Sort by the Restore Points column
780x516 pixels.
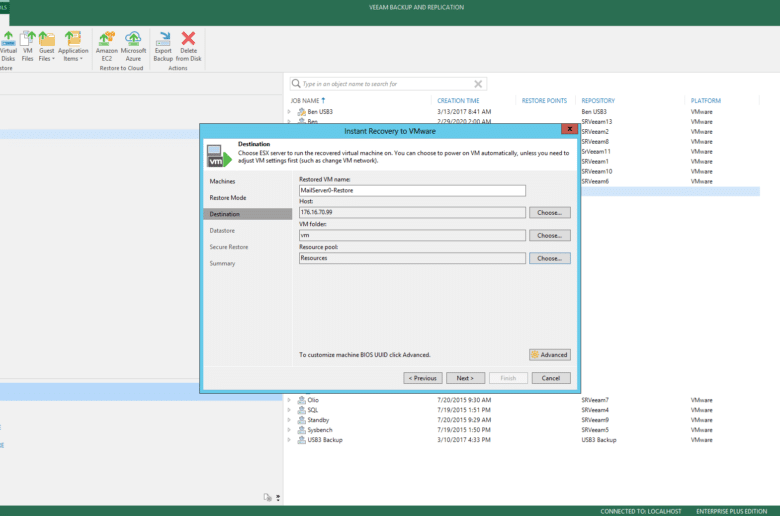click(544, 101)
